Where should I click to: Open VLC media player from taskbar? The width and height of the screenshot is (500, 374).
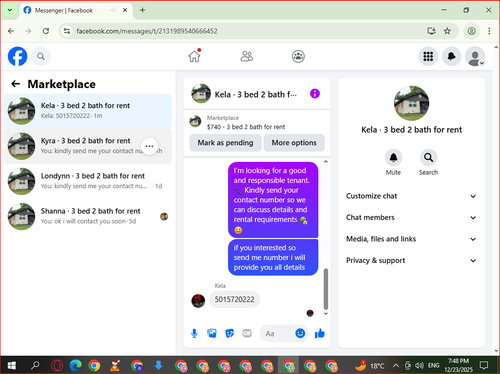tap(115, 366)
